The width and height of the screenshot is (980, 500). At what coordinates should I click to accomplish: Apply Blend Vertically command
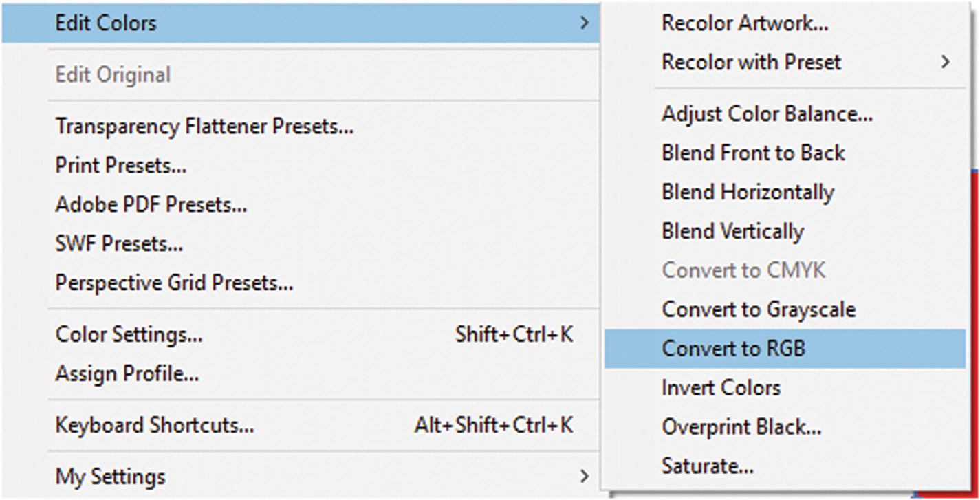coord(732,231)
